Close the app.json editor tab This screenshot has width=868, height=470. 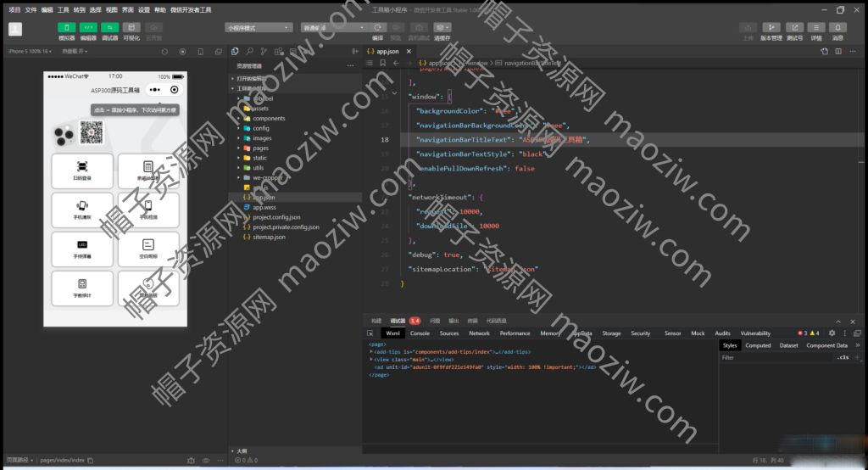point(409,52)
